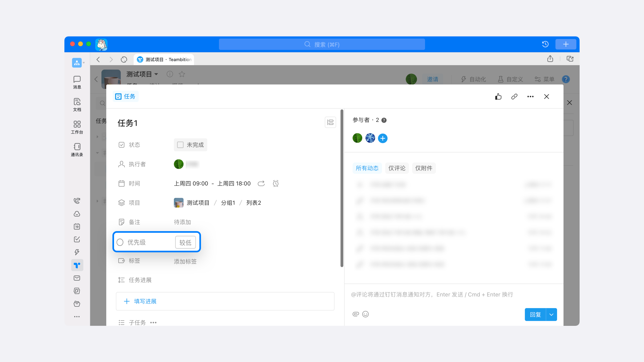
Task: Click the thumbs-up icon on the task dialog
Action: 498,97
